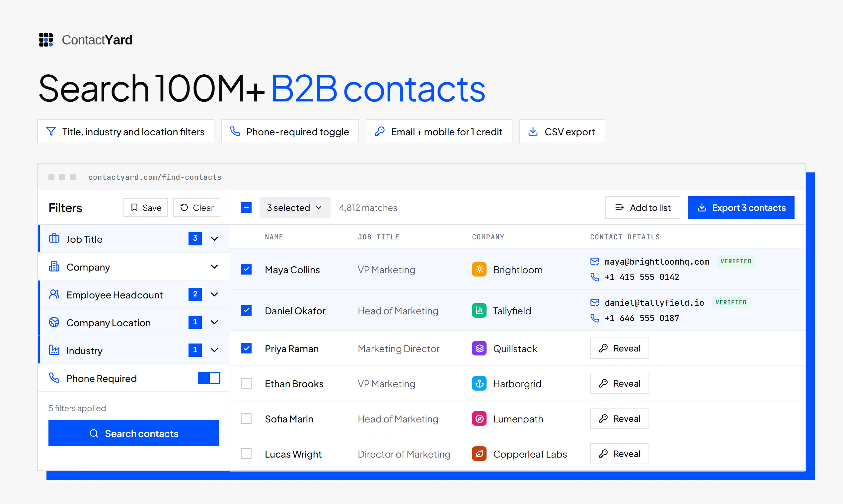The height and width of the screenshot is (504, 843).
Task: Toggle the Phone Required switch off
Action: coord(209,378)
